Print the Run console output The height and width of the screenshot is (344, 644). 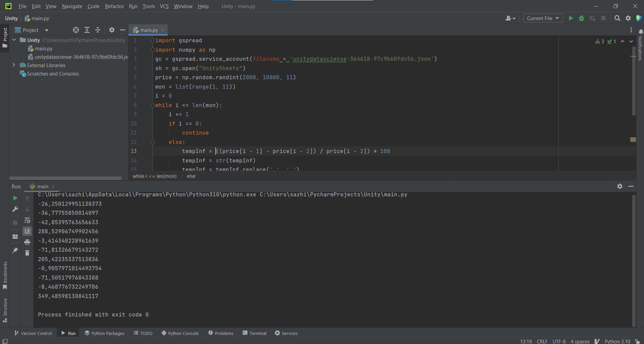[x=27, y=242]
